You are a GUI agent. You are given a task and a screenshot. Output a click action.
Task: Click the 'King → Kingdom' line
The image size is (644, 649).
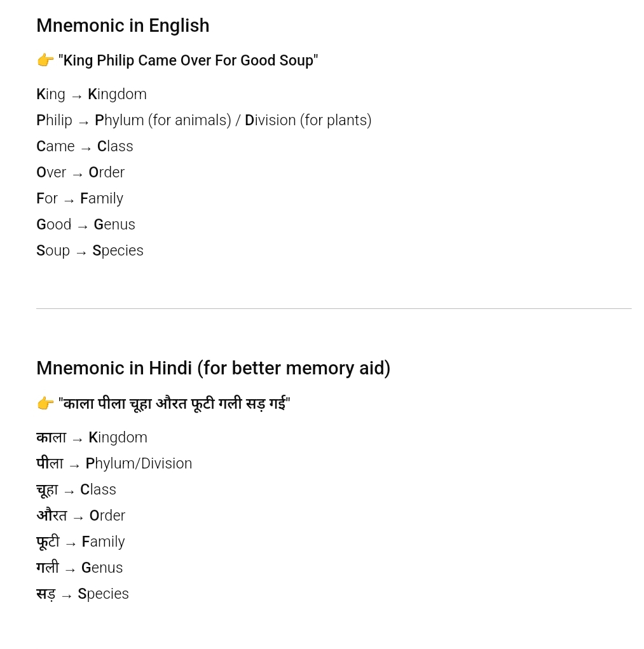[92, 94]
